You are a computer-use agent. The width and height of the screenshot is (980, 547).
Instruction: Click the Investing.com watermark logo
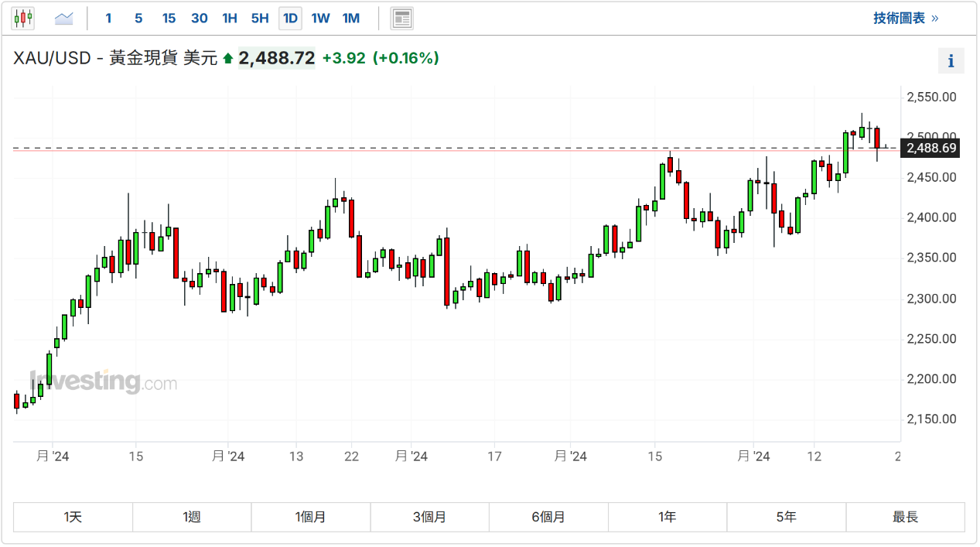click(x=103, y=381)
